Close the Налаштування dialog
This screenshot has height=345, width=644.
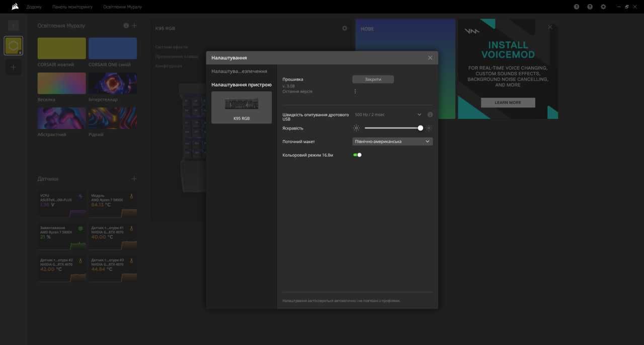[x=430, y=58]
